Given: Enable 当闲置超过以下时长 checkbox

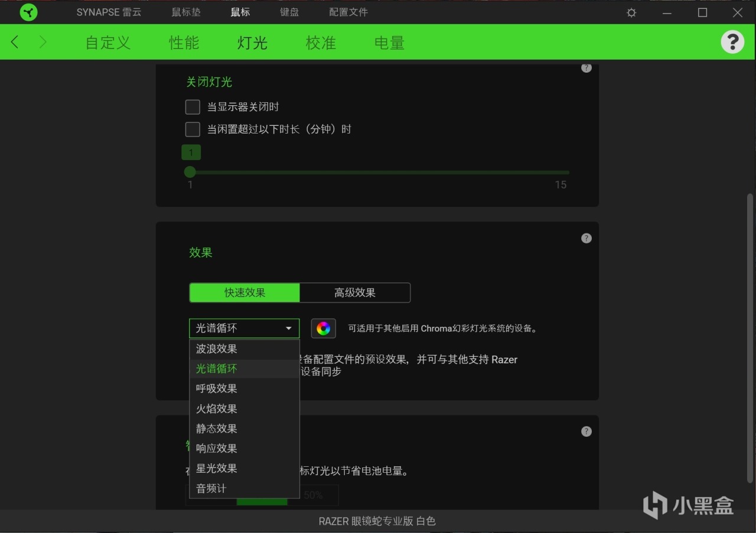Looking at the screenshot, I should click(x=193, y=129).
